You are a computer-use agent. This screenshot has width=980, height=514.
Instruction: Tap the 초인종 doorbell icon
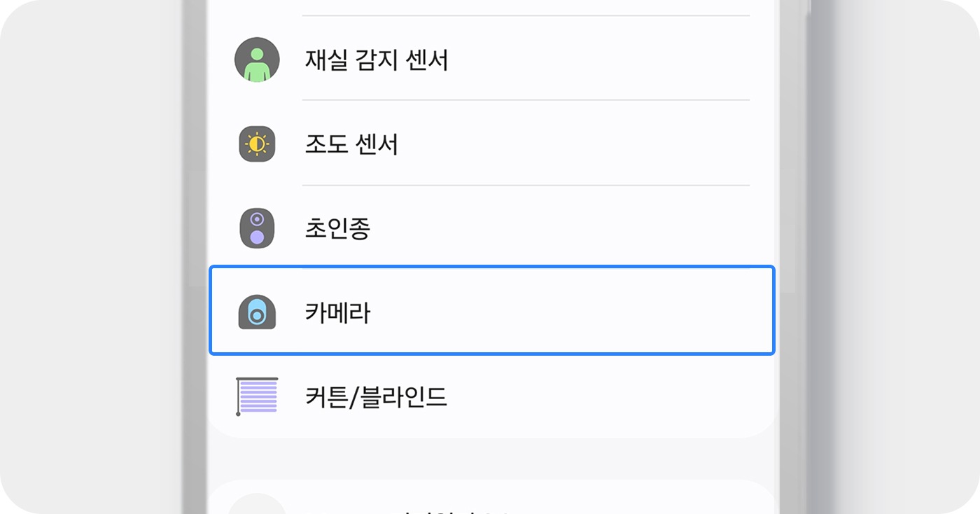click(x=257, y=228)
